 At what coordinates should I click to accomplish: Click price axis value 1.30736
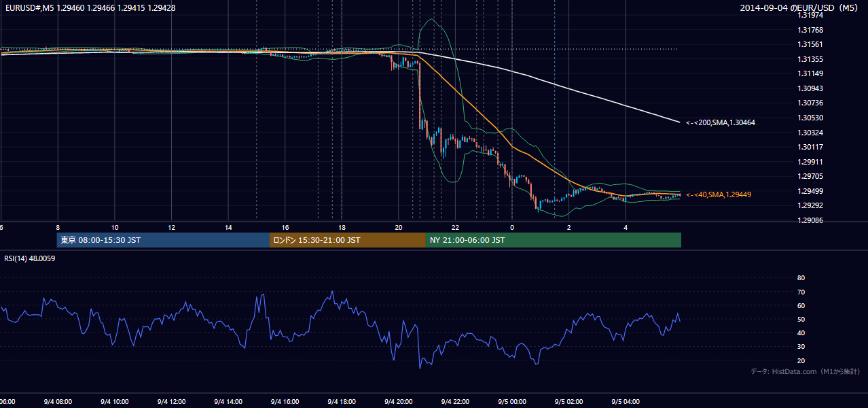pos(810,103)
